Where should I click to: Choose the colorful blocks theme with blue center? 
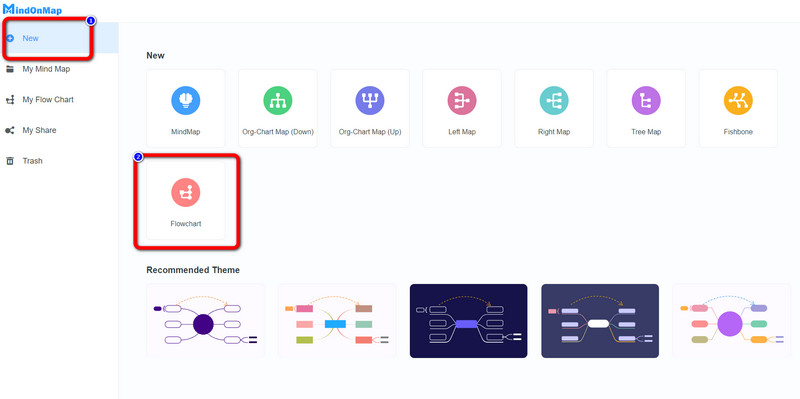(x=337, y=321)
